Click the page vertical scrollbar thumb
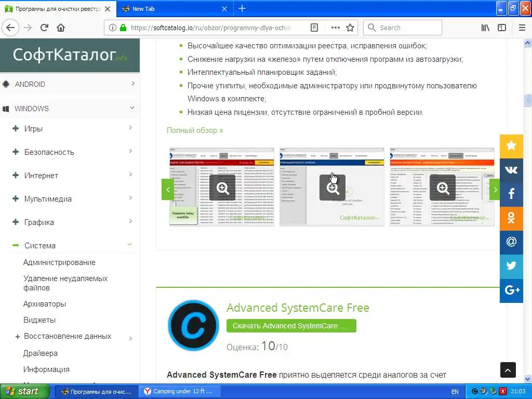 (x=527, y=100)
